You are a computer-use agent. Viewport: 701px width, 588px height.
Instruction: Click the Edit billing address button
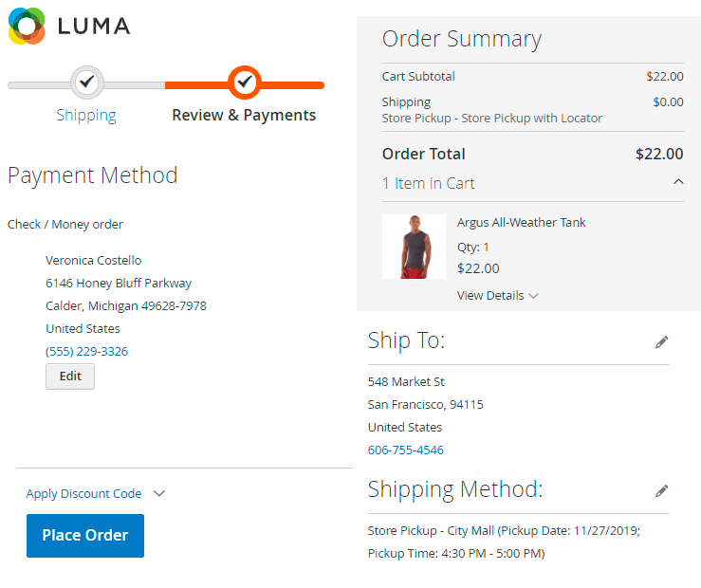(70, 376)
